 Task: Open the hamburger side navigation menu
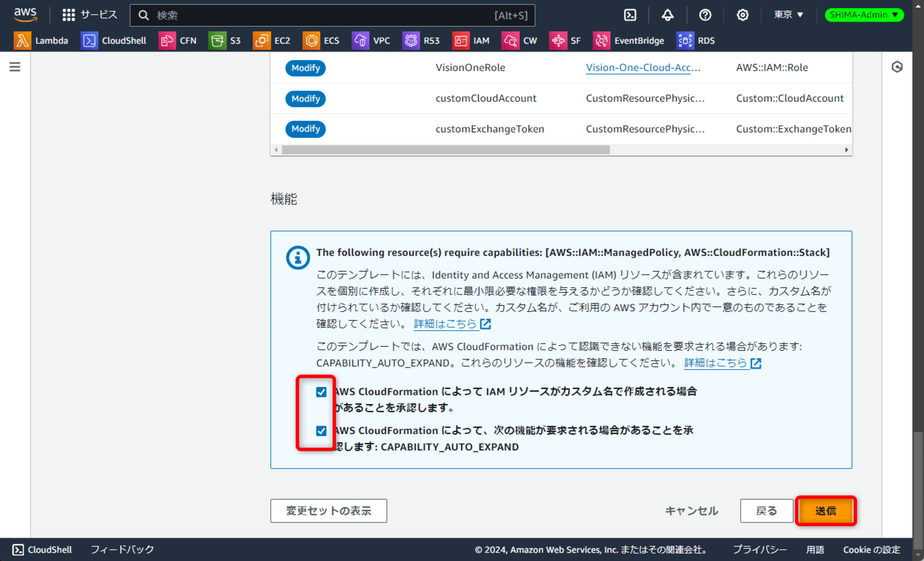[x=15, y=67]
